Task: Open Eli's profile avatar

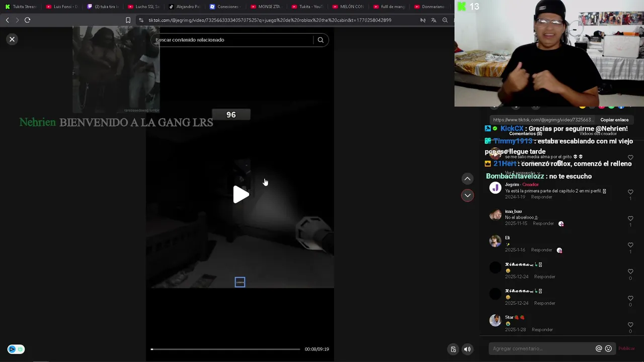Action: (496, 241)
